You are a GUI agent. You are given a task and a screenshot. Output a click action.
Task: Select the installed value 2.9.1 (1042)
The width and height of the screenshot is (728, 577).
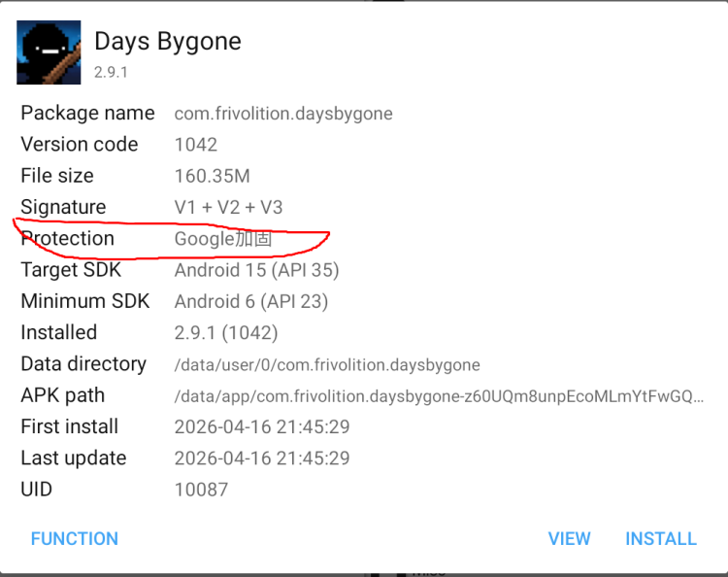coord(226,333)
